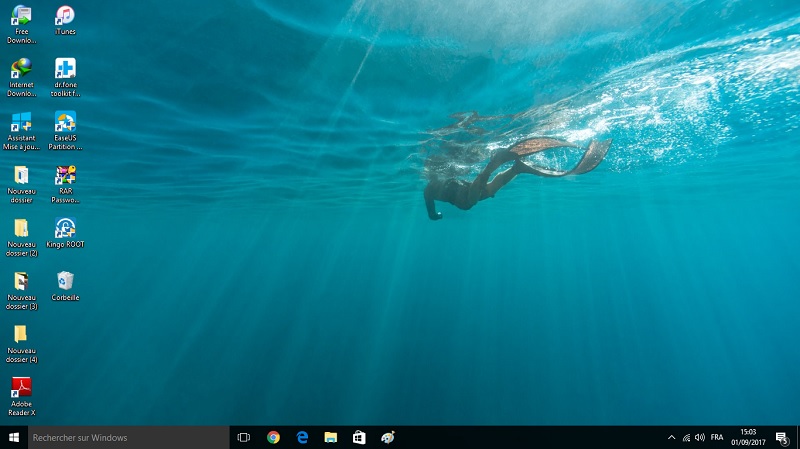Open the Windows Start menu
Screen dimensions: 800x449
[x=14, y=437]
